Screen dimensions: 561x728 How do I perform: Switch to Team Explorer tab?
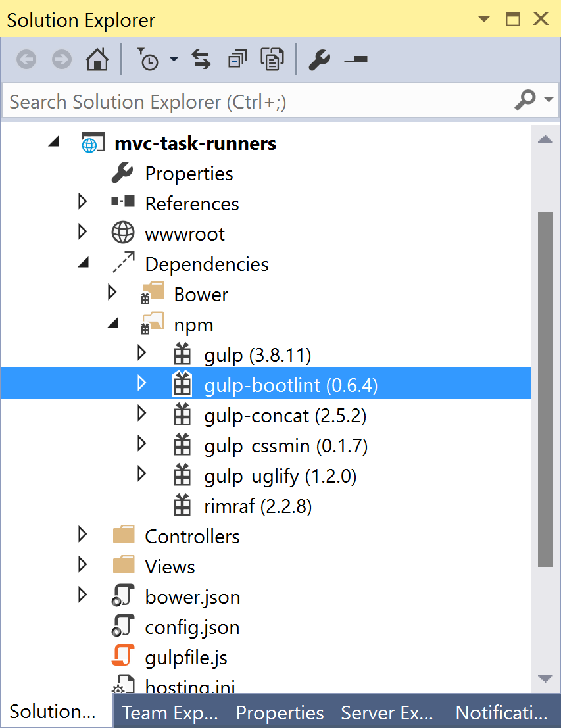point(169,713)
